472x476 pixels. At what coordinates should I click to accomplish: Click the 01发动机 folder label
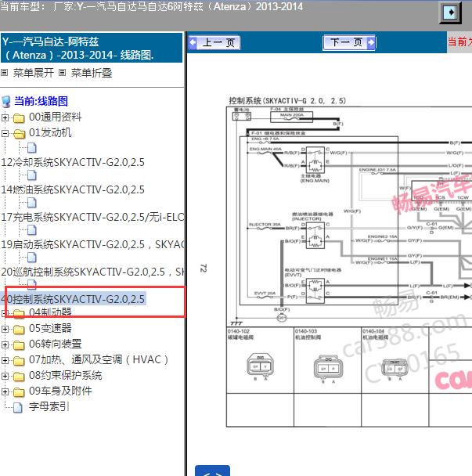click(x=50, y=132)
